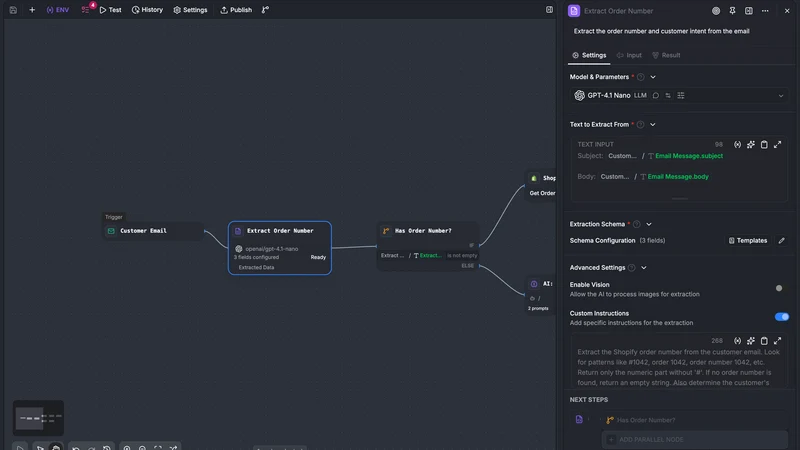Toggle the Enable Vision switch

click(x=781, y=288)
